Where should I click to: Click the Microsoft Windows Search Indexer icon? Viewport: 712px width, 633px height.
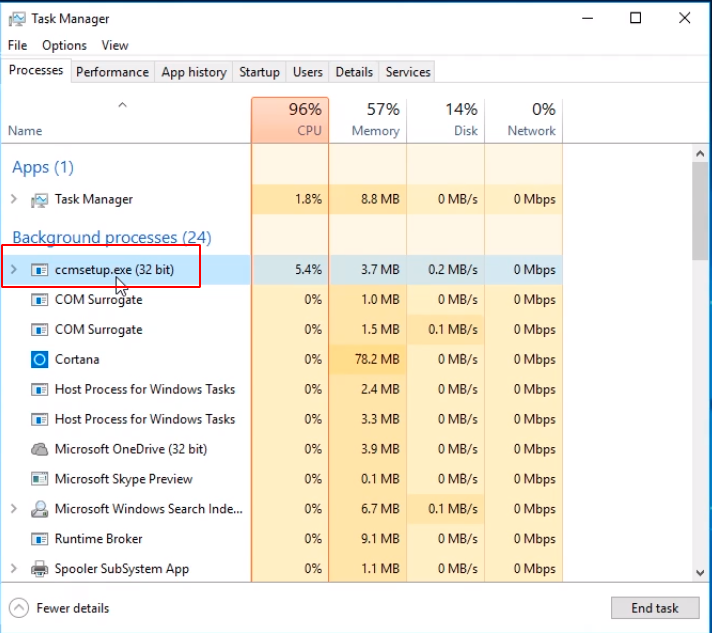click(40, 509)
